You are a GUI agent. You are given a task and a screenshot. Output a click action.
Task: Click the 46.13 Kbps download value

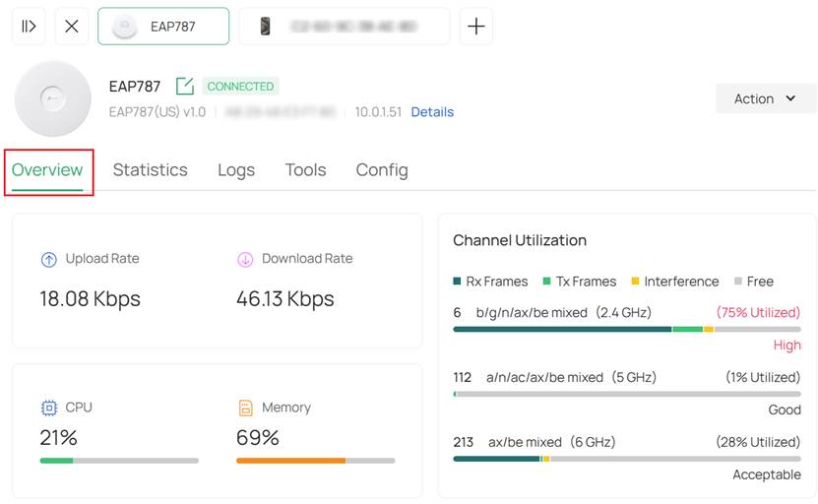point(285,299)
